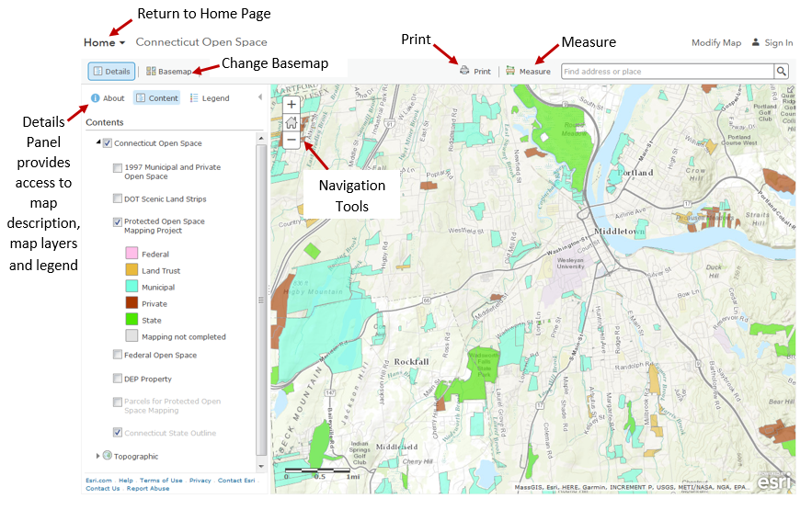Open the Measure tool
812x510 pixels.
pos(528,71)
